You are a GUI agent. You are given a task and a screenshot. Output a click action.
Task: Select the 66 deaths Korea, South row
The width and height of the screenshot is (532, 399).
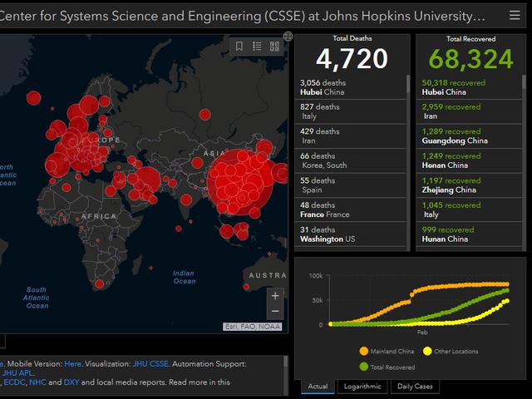coord(350,160)
